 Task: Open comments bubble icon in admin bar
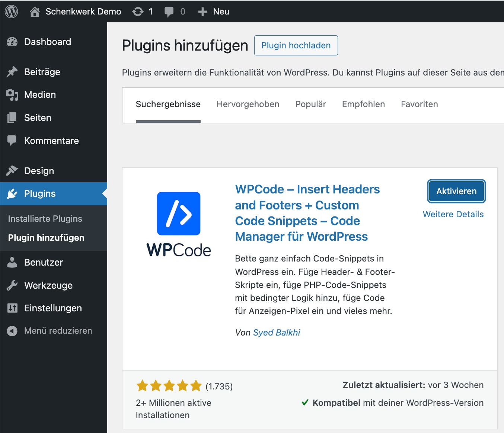pyautogui.click(x=169, y=12)
